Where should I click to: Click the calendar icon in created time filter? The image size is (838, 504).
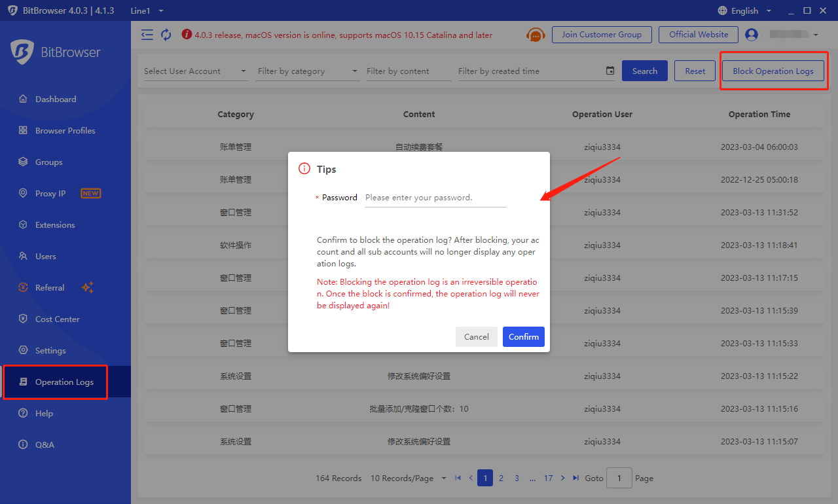point(610,71)
